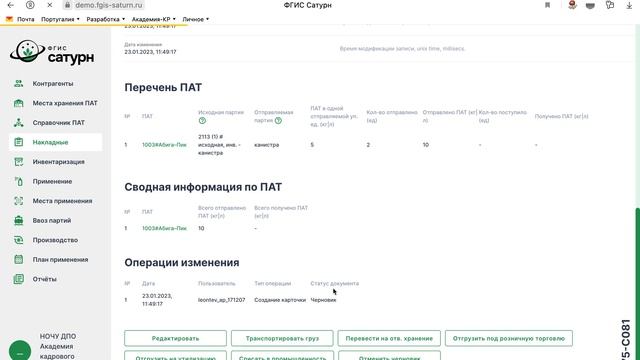
Task: Open the Почта bookmark
Action: point(21,19)
